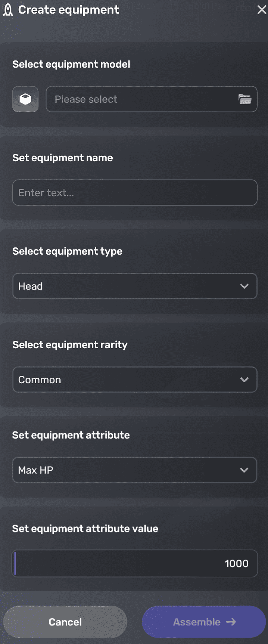Click the chevron on the rarity selector
Screen dimensions: 268x644
[244, 379]
